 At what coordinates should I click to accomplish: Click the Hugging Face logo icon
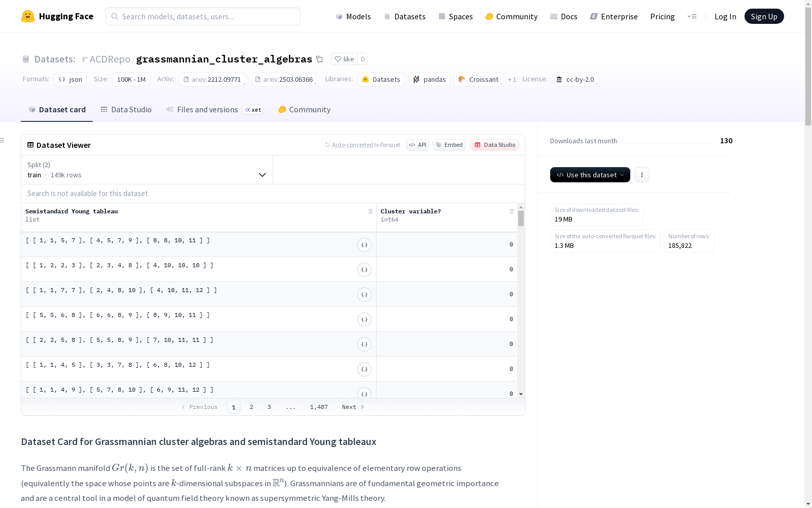[28, 16]
